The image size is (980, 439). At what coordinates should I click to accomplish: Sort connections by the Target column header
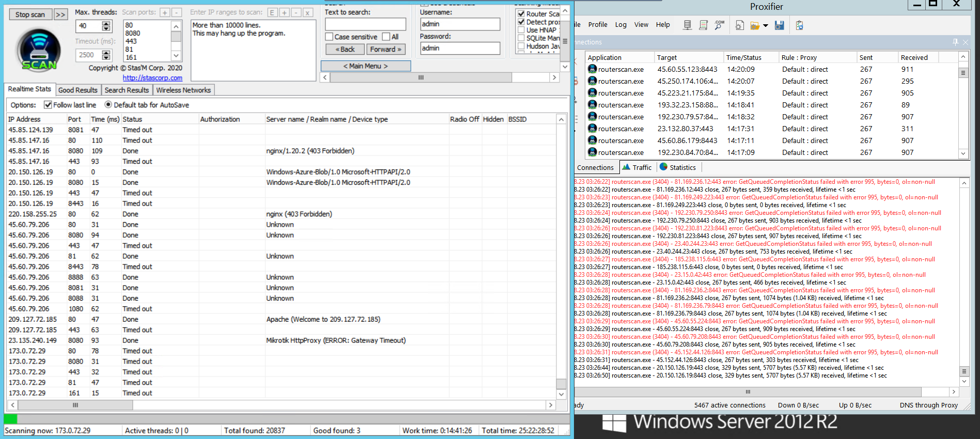[688, 57]
